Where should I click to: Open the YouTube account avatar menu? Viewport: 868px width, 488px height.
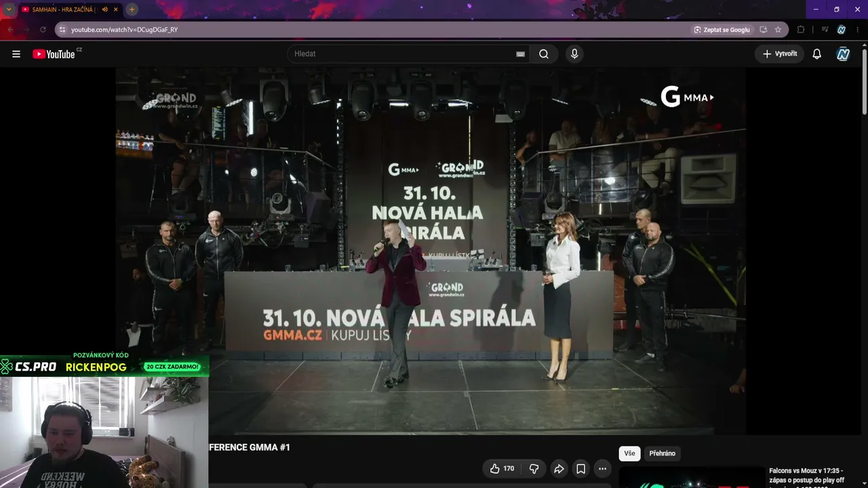[843, 54]
